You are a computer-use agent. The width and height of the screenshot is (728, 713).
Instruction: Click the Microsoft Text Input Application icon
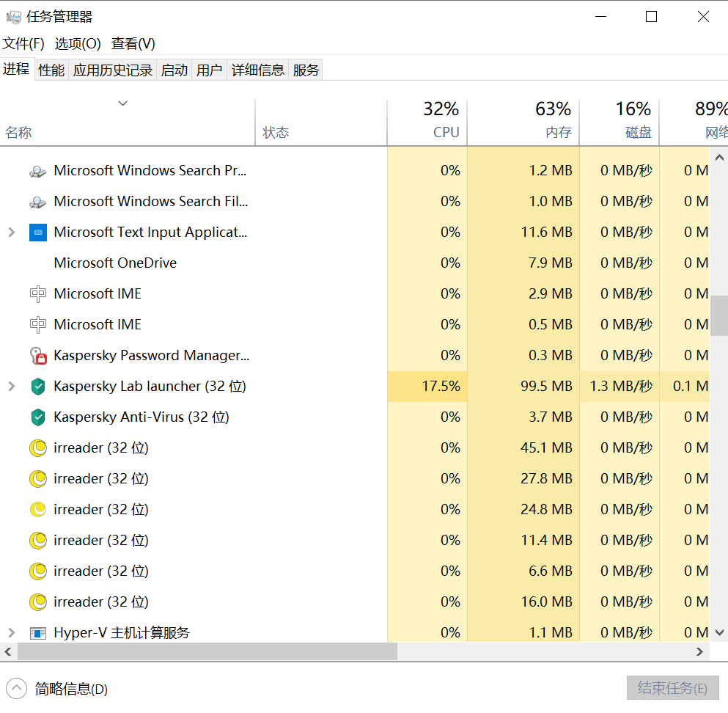(x=38, y=233)
